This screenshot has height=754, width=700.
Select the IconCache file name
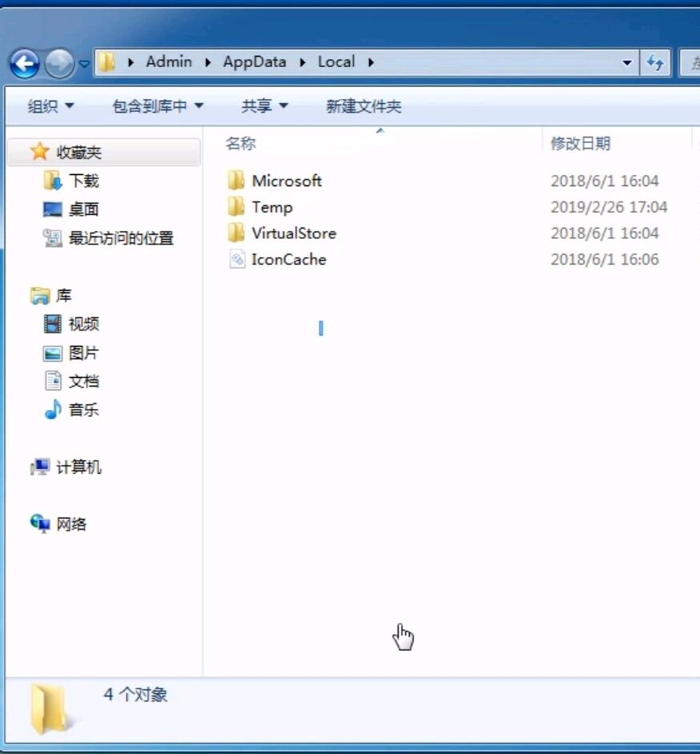pos(288,260)
